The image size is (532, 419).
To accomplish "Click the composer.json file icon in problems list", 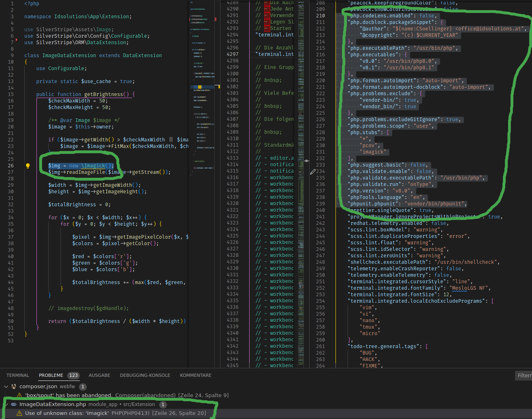I will (14, 387).
